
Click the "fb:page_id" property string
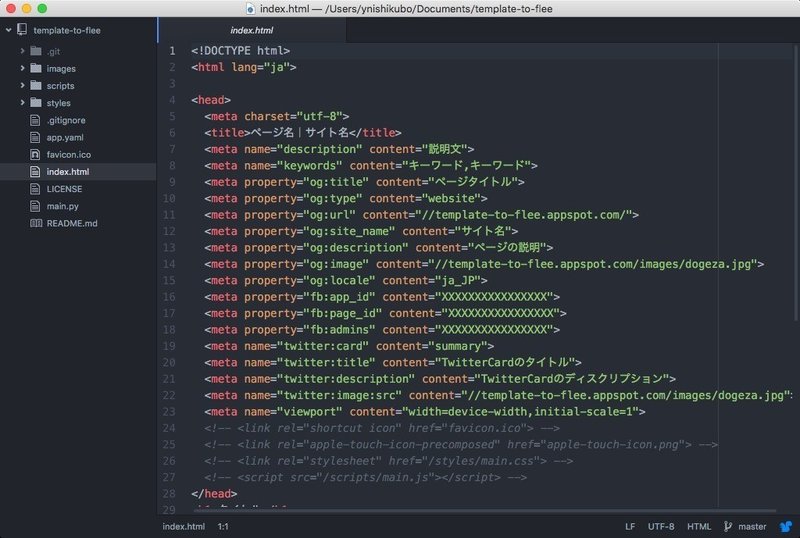coord(342,313)
